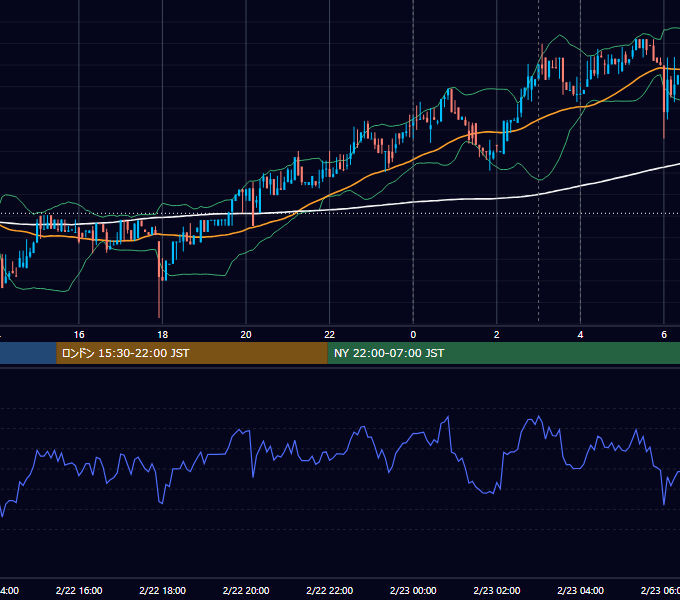Click the NY 22:00-07:00 JST session bar
This screenshot has height=600, width=680.
point(503,353)
